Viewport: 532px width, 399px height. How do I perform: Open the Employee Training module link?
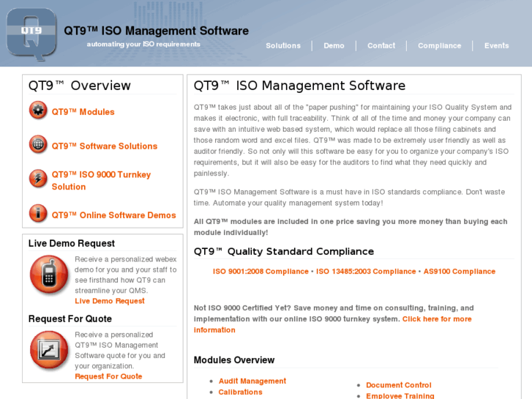point(400,396)
